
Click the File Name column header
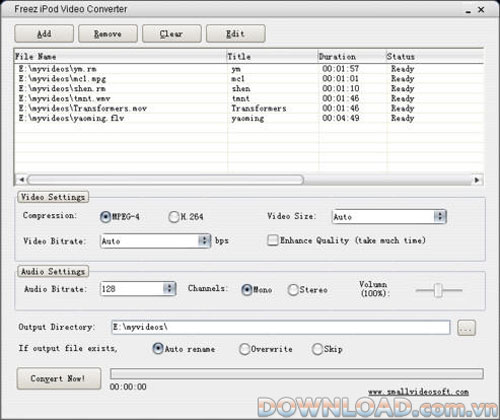(120, 57)
